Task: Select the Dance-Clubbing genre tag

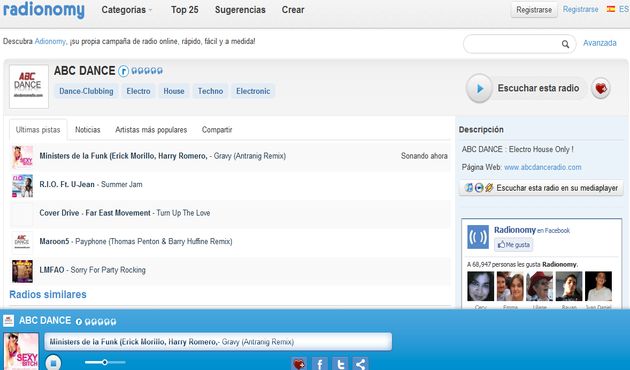Action: pyautogui.click(x=86, y=91)
